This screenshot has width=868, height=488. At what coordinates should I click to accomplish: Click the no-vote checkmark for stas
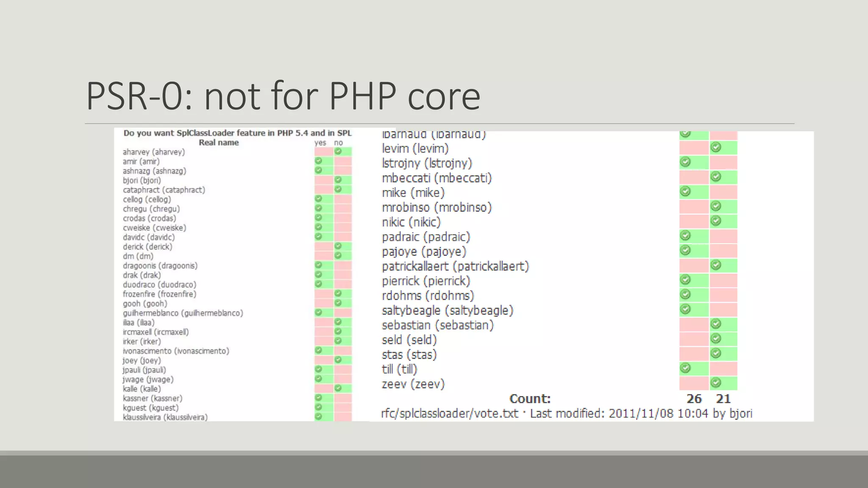716,353
